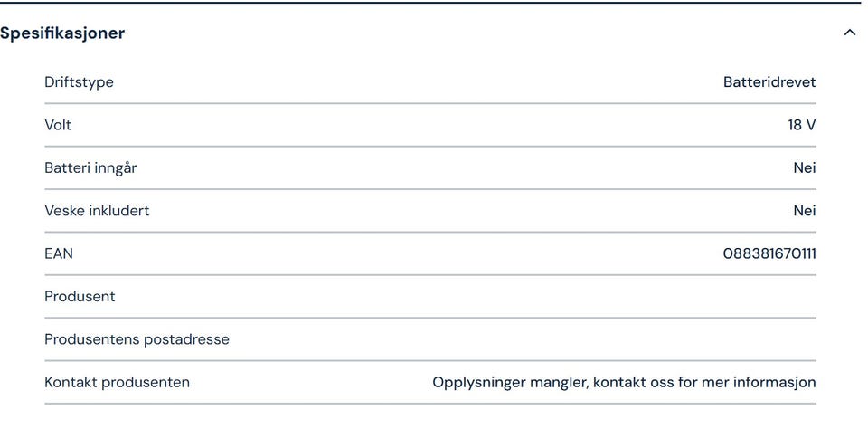Click the Spesifikasjoner heading
Image resolution: width=868 pixels, height=448 pixels.
[62, 33]
